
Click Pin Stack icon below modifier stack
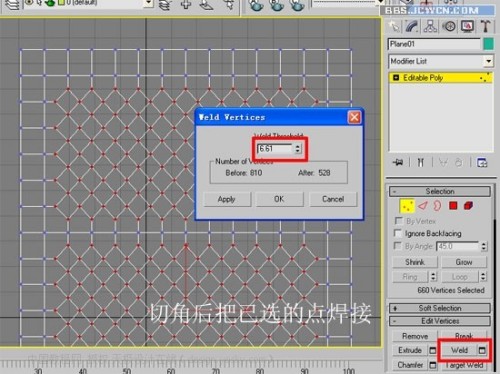[x=398, y=162]
